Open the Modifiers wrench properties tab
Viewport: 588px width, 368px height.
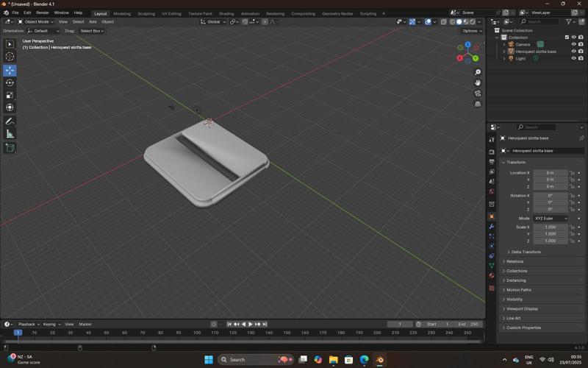click(492, 227)
